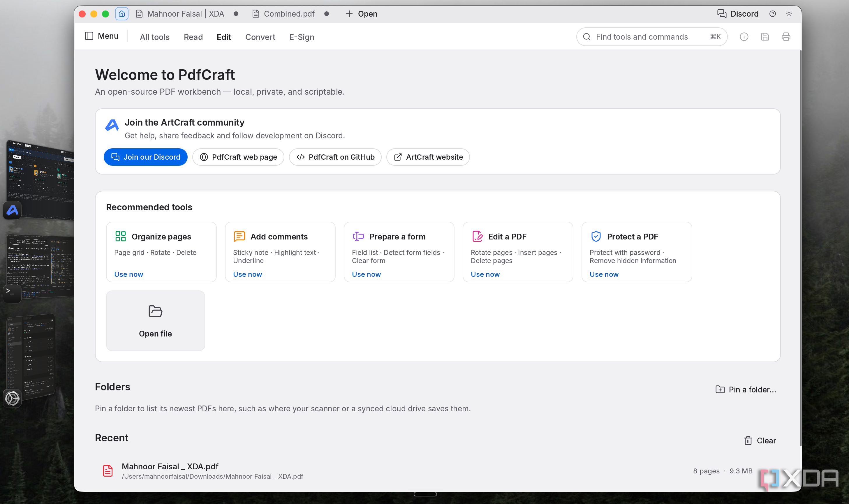849x504 pixels.
Task: Click the Protect a PDF shield icon
Action: pos(596,236)
